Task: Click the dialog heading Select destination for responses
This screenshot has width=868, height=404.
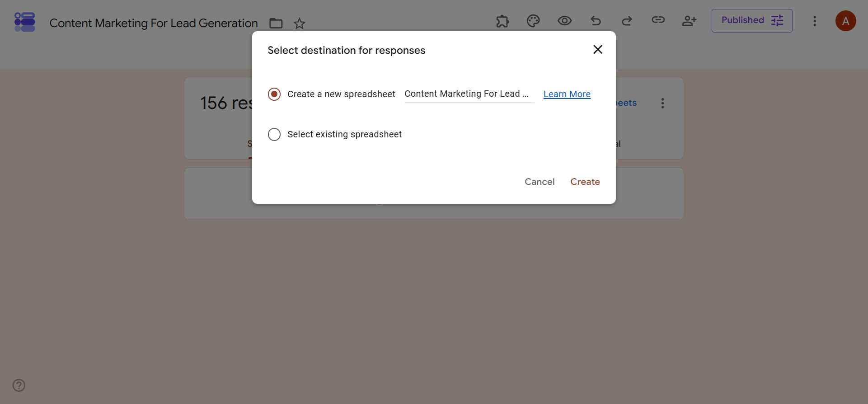Action: point(347,50)
